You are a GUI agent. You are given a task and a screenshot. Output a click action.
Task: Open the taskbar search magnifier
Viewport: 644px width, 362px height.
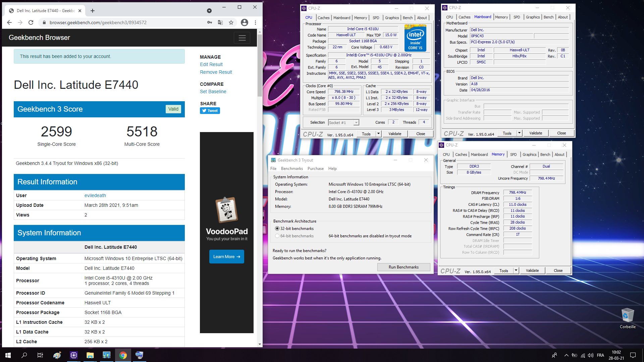(24, 355)
